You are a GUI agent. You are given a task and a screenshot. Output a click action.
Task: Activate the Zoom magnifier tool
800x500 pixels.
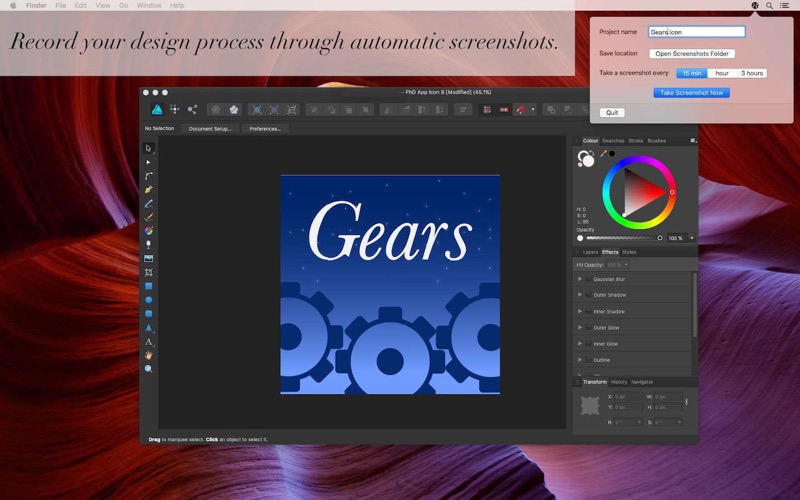click(148, 369)
